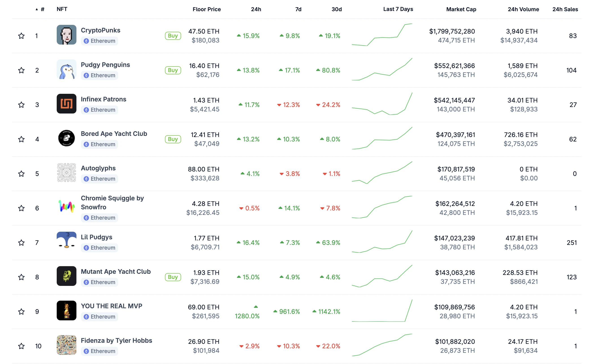Click the Mutant Ape Yacht Club avatar
589x364 pixels.
pos(66,276)
